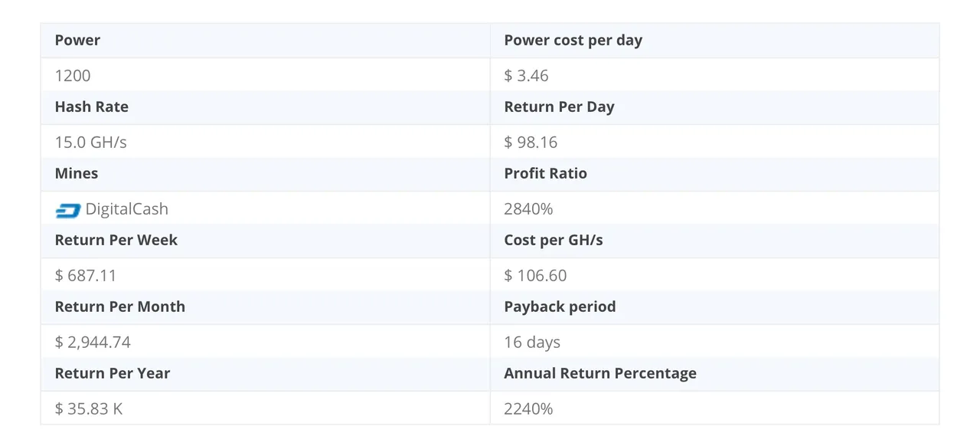Select the $ 98.16 daily return
The height and width of the screenshot is (436, 980).
pos(531,143)
